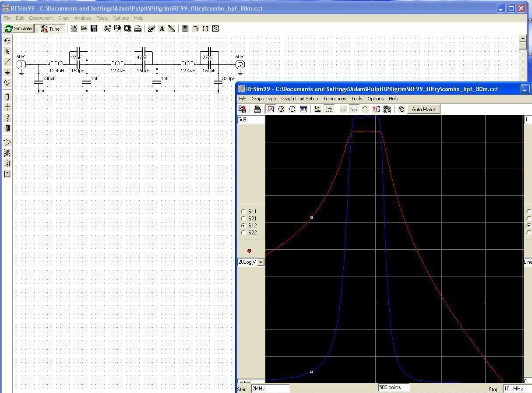The image size is (532, 393).
Task: Select the S11 radio button
Action: (243, 212)
